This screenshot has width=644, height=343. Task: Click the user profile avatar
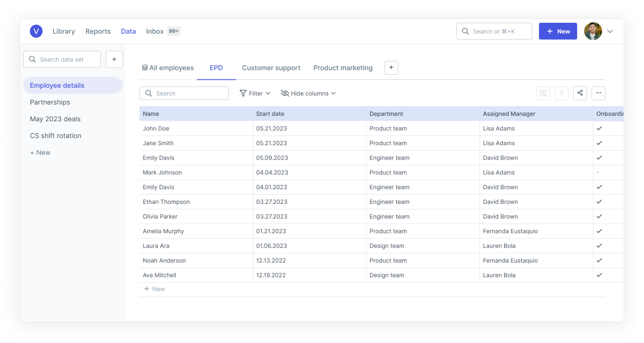[593, 31]
